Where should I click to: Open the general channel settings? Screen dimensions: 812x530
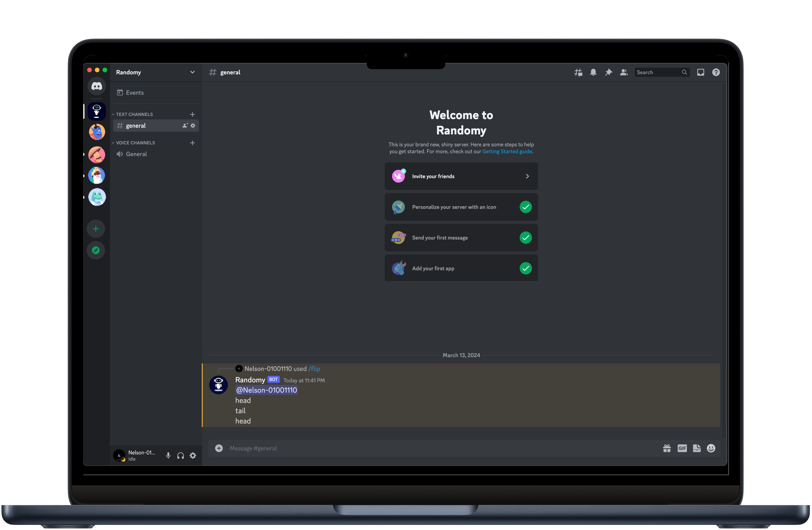click(x=193, y=125)
